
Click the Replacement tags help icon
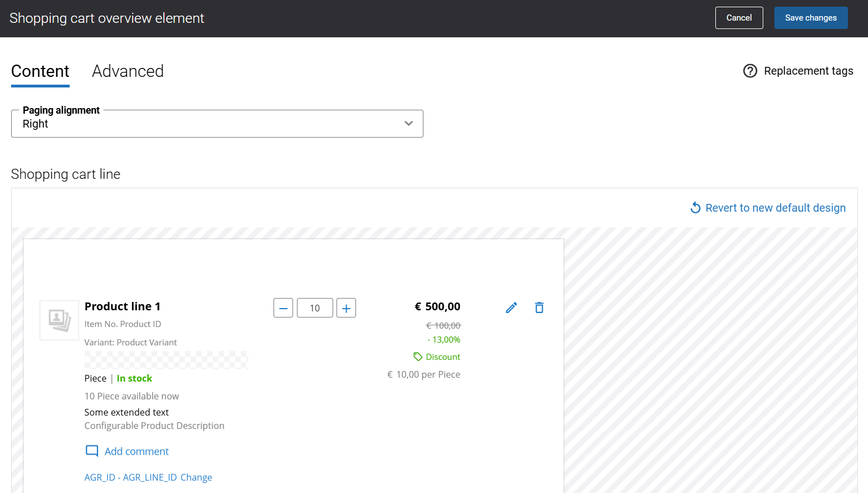750,71
